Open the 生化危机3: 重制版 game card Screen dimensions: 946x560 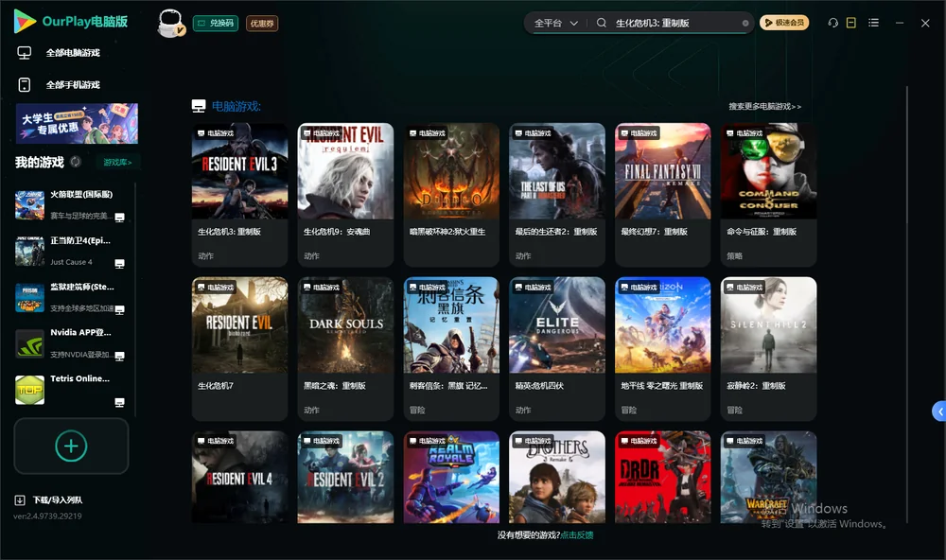(239, 194)
